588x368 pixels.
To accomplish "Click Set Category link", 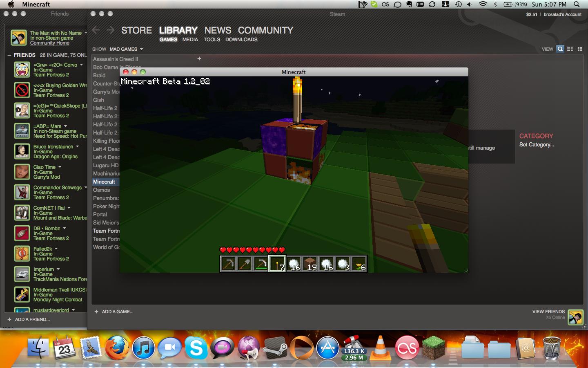I will tap(537, 144).
